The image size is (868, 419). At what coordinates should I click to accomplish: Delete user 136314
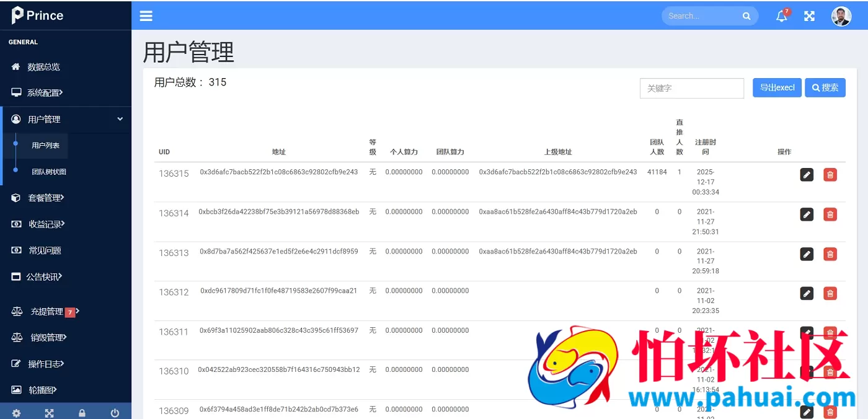830,214
